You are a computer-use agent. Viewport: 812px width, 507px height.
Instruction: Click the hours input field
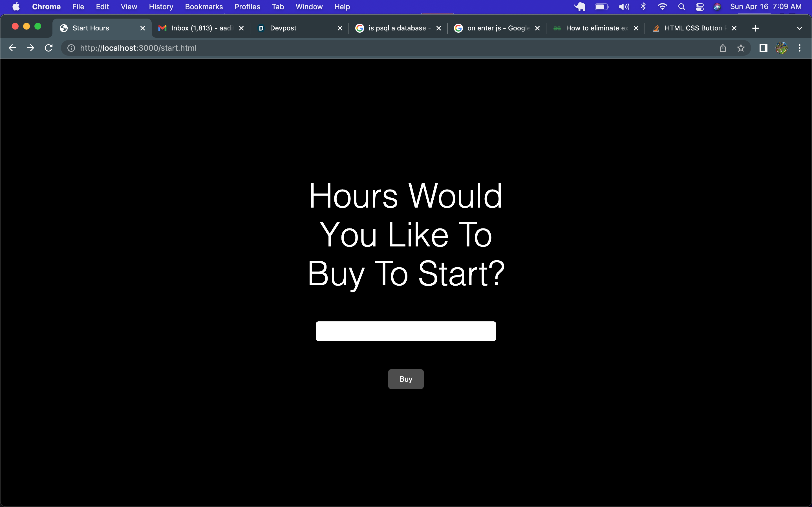pyautogui.click(x=406, y=331)
